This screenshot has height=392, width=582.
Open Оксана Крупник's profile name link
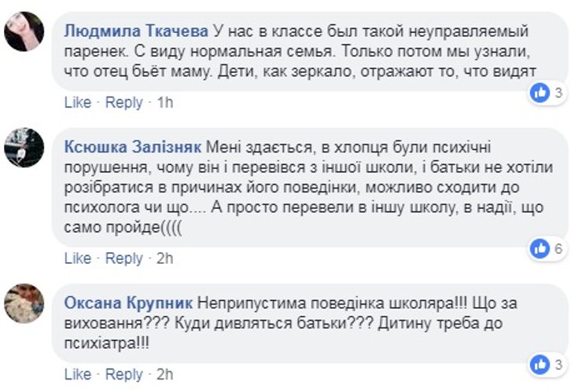[128, 303]
